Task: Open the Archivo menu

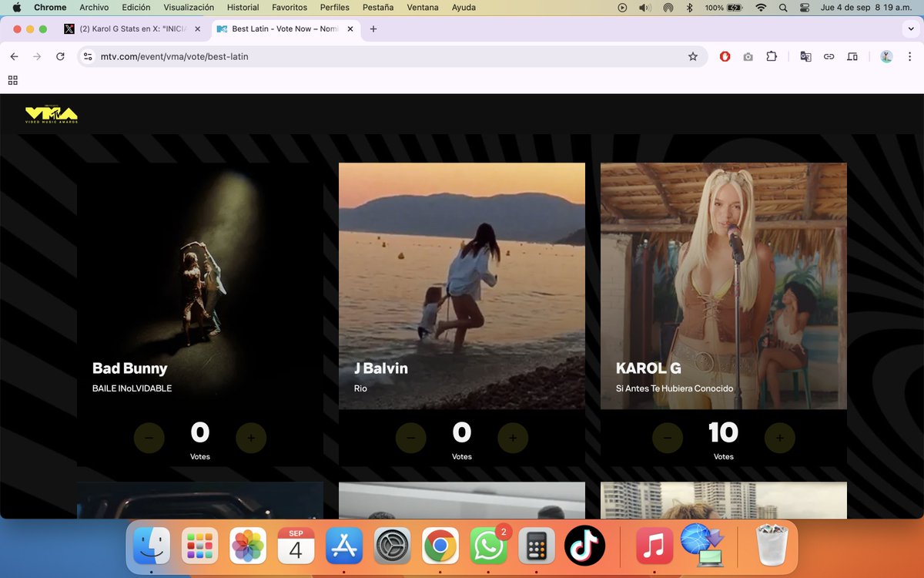Action: click(x=94, y=7)
